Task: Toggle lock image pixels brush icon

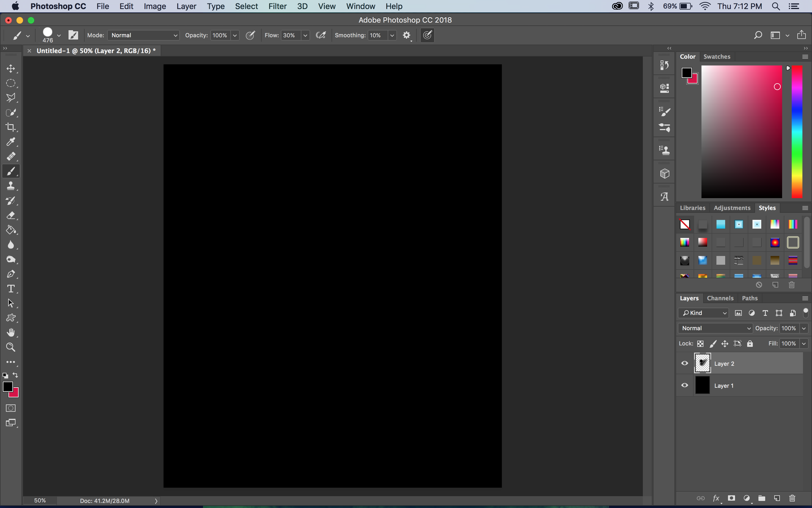Action: pos(713,344)
